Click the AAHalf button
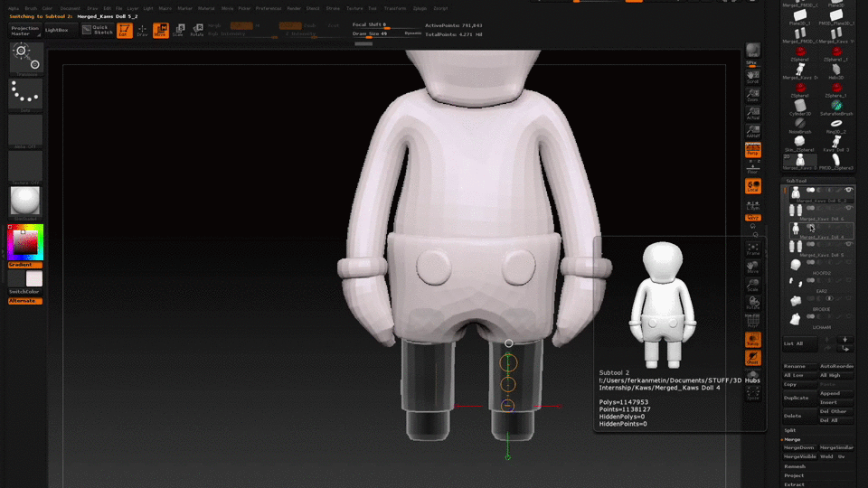The width and height of the screenshot is (868, 488). pos(753,132)
